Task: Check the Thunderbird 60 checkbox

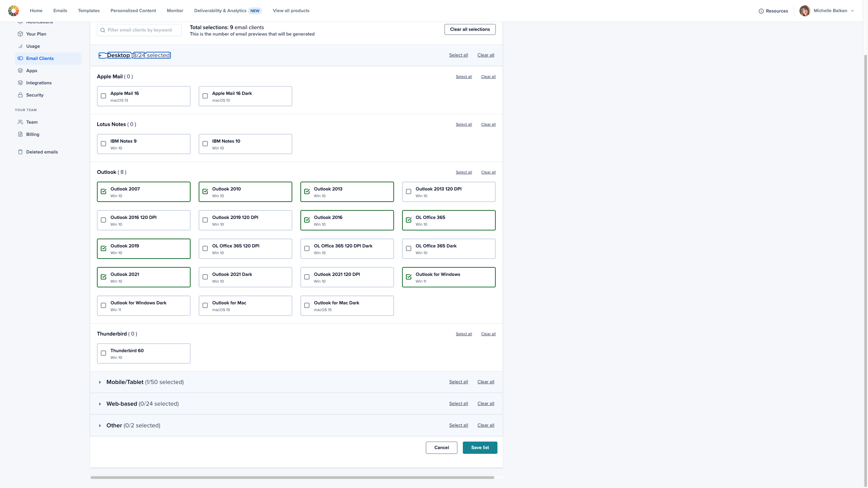Action: point(103,353)
